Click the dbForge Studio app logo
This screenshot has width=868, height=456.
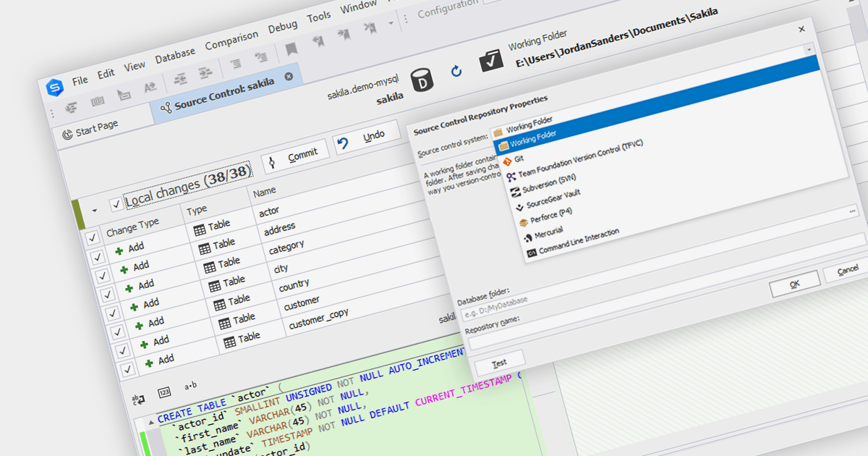[x=55, y=88]
